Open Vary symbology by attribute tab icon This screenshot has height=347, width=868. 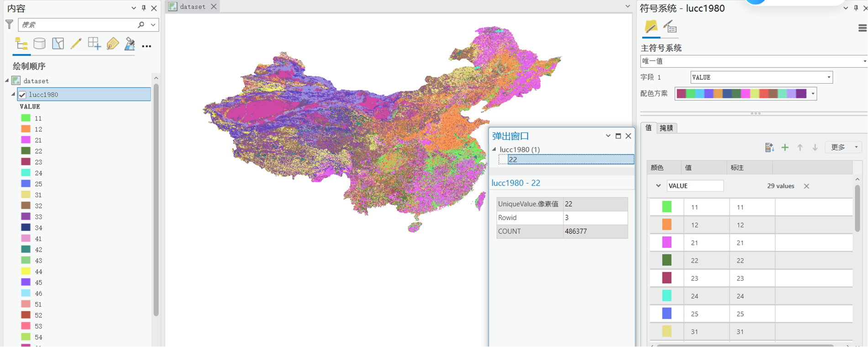(x=670, y=27)
